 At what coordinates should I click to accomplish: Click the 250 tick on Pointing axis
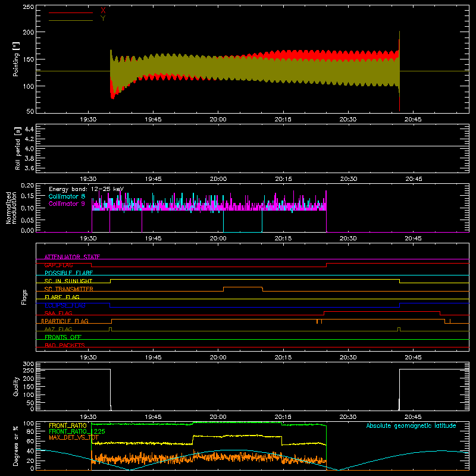(x=29, y=7)
